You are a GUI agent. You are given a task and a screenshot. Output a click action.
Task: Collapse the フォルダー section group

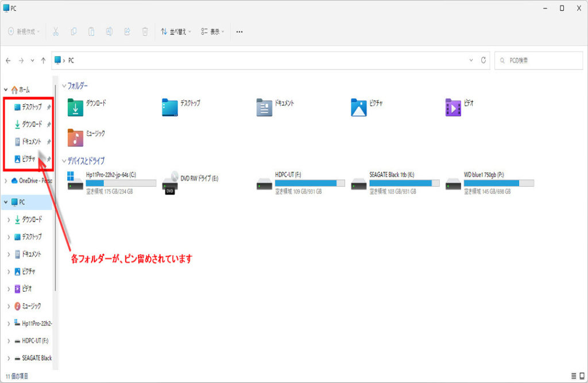point(64,86)
